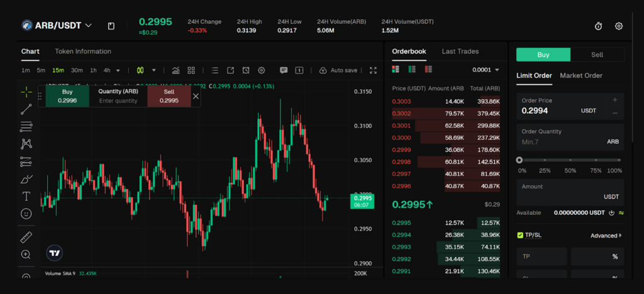Switch to the Sell side toggle
This screenshot has height=294, width=644.
[x=597, y=55]
